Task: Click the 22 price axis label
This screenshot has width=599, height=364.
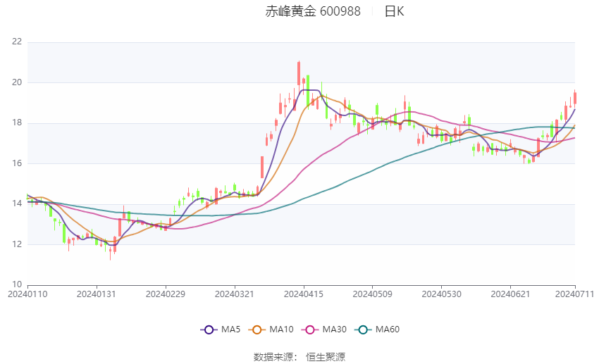Action: point(17,42)
